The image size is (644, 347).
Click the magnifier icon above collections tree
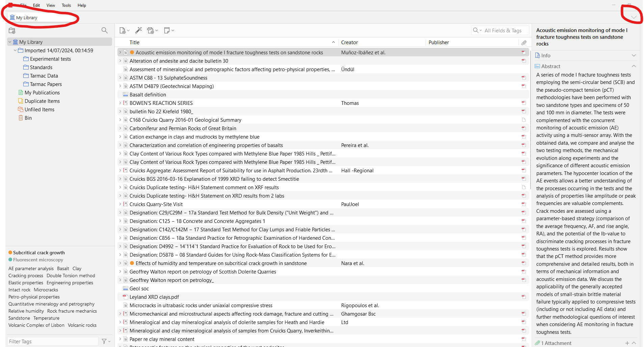[105, 30]
